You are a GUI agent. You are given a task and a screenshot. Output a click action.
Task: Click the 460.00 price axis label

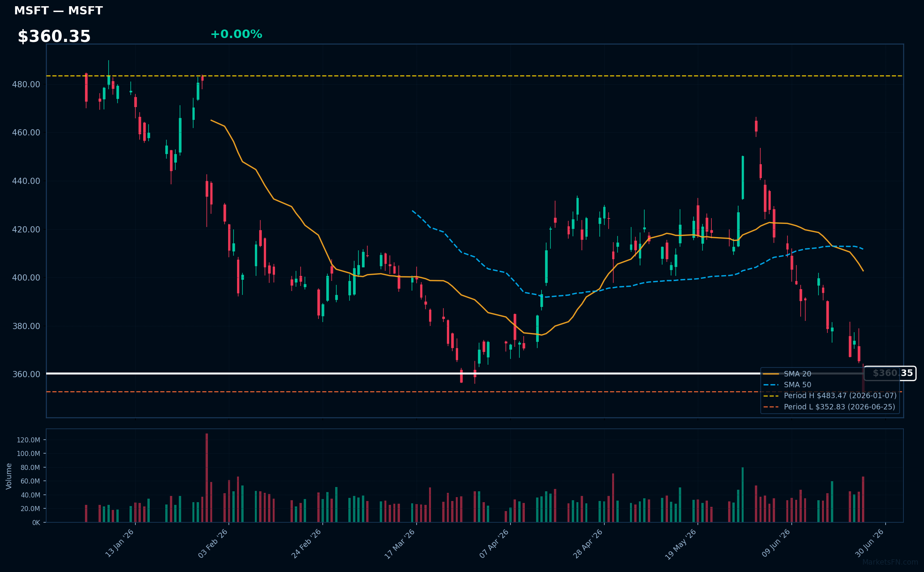[x=26, y=132]
